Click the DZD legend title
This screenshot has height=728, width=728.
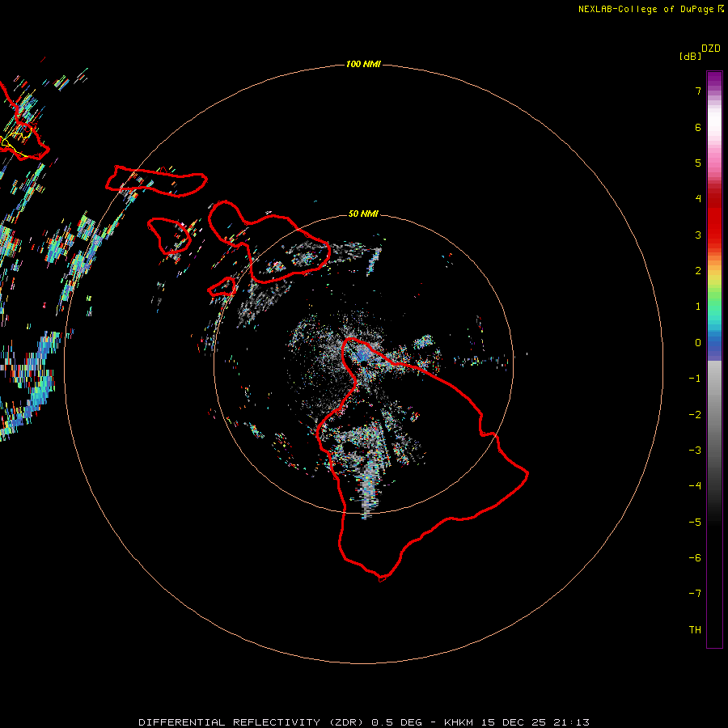tap(711, 49)
